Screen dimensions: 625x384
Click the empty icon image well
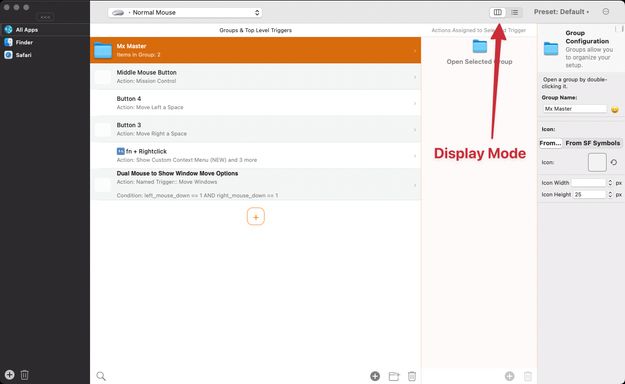pyautogui.click(x=597, y=162)
